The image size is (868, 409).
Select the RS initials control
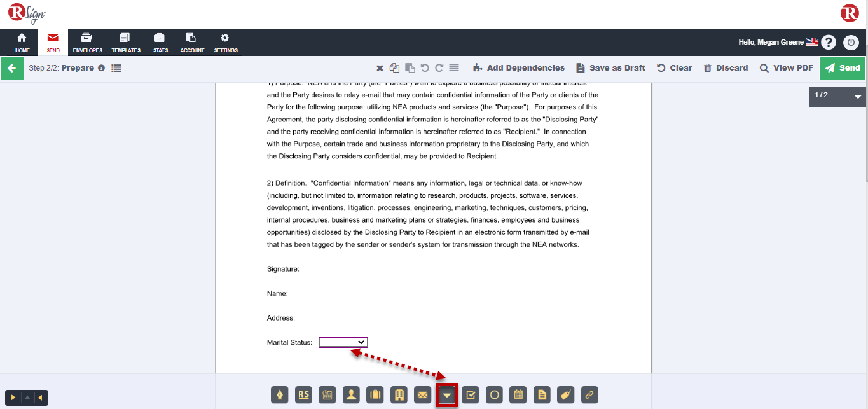click(303, 395)
